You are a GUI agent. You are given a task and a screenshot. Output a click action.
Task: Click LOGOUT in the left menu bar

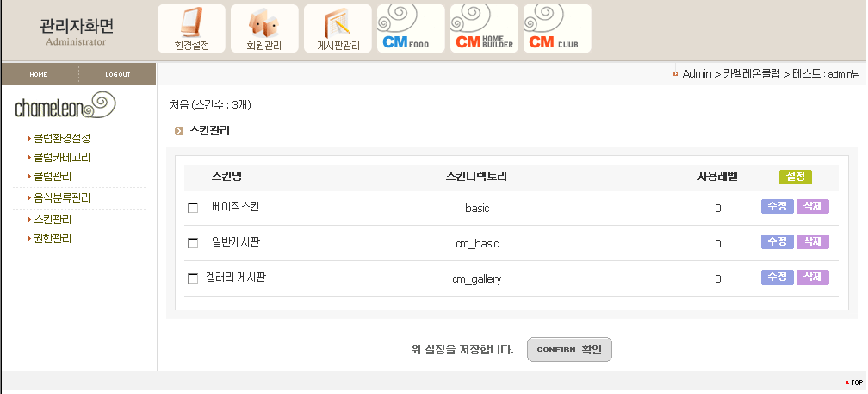pyautogui.click(x=118, y=75)
